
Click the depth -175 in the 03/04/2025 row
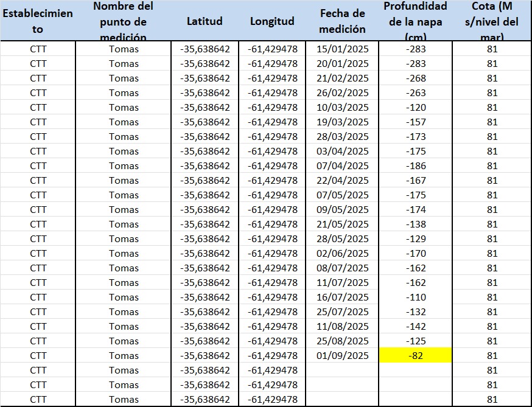point(416,151)
